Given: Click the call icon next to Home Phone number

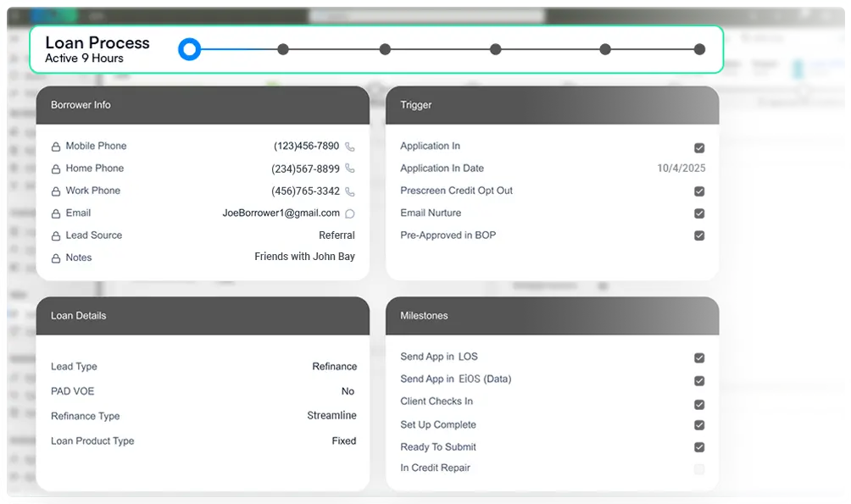Looking at the screenshot, I should click(x=350, y=169).
